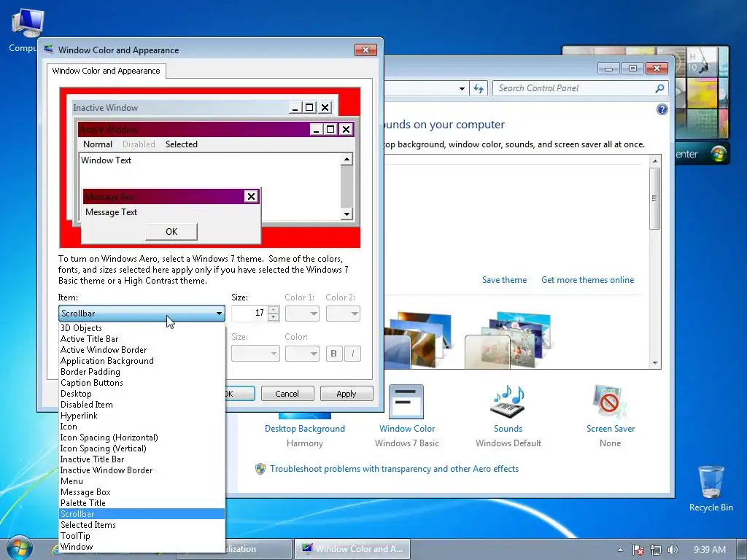Toggle the Italic font button
This screenshot has height=560, width=747.
tap(352, 354)
